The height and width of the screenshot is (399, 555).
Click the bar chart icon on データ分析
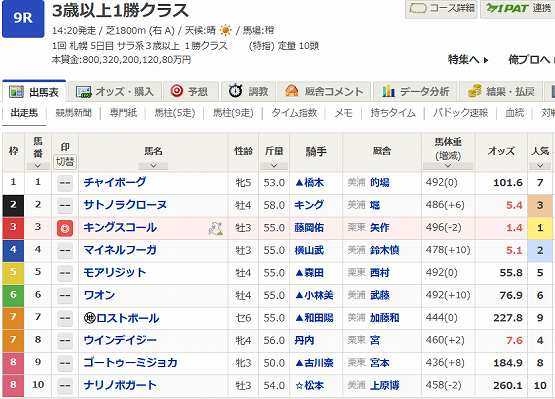click(x=388, y=91)
